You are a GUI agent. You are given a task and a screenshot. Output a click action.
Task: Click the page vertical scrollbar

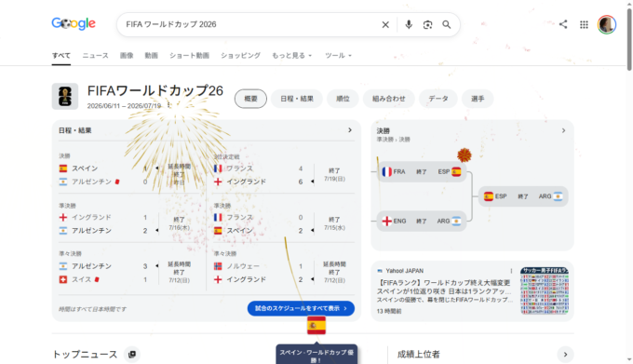[x=629, y=40]
